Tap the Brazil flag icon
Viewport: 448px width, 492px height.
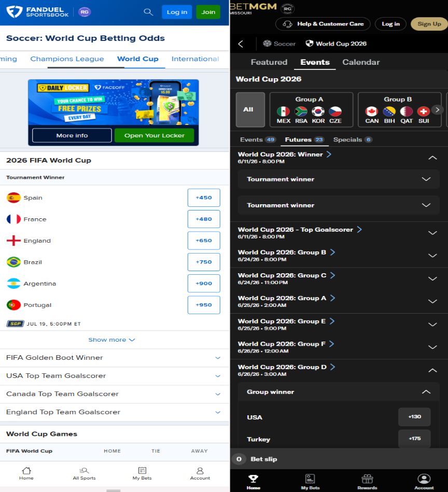pyautogui.click(x=13, y=262)
